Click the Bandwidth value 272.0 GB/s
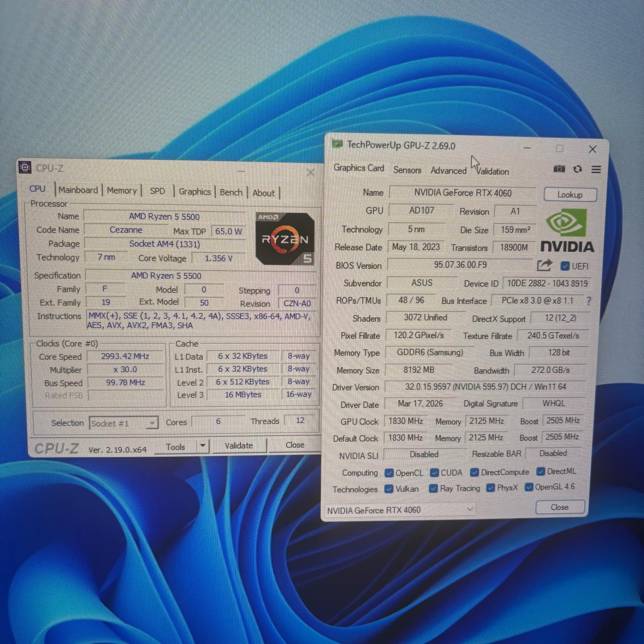The width and height of the screenshot is (644, 644). click(x=550, y=370)
